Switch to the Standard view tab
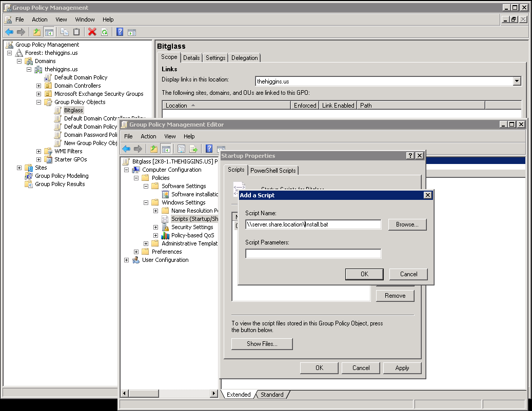 [x=272, y=395]
